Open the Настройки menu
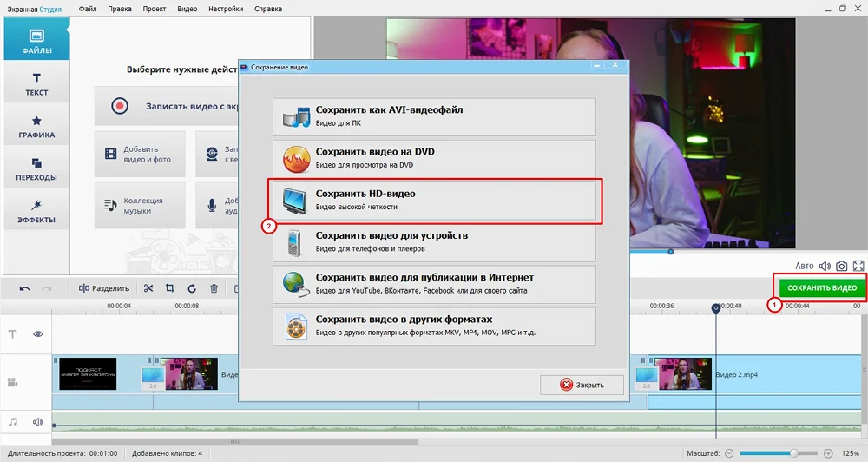868x462 pixels. [226, 9]
